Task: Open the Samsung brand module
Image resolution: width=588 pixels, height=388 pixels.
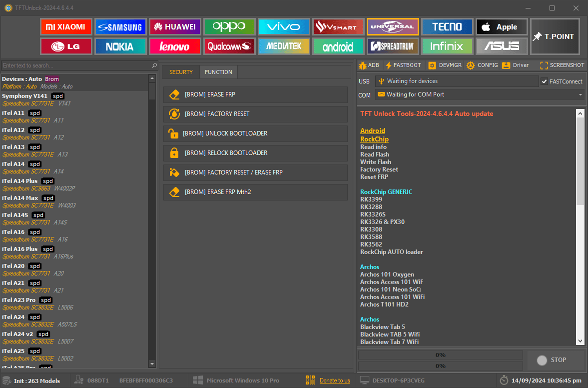Action: pos(120,27)
